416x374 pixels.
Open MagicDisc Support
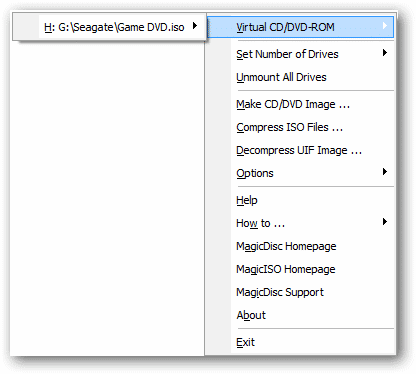(x=300, y=292)
